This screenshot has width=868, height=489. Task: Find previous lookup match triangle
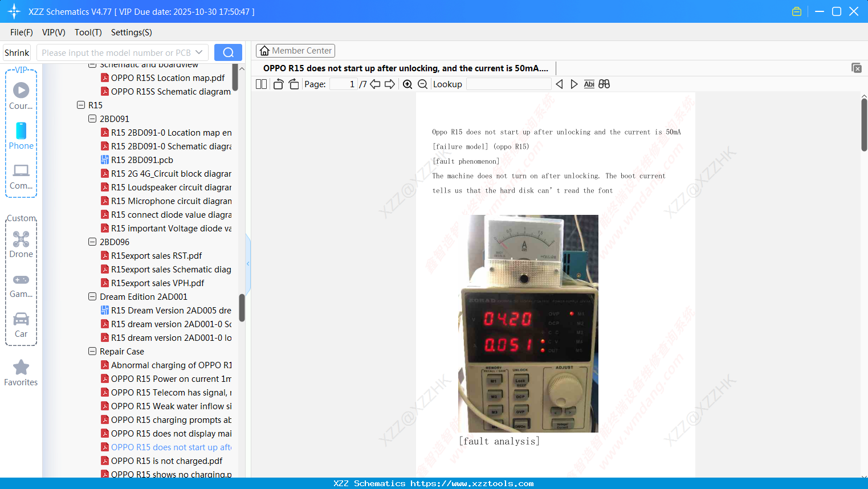coord(559,84)
